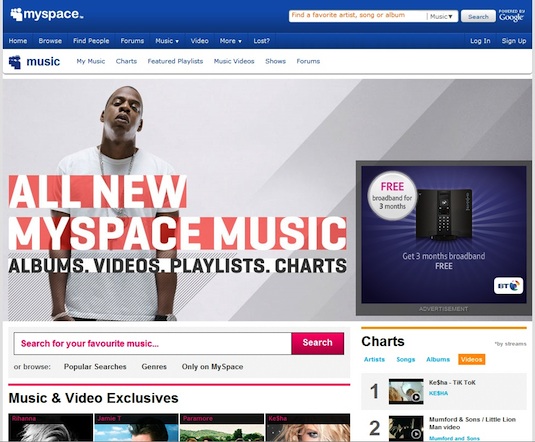Expand the More dropdown menu

click(x=231, y=41)
